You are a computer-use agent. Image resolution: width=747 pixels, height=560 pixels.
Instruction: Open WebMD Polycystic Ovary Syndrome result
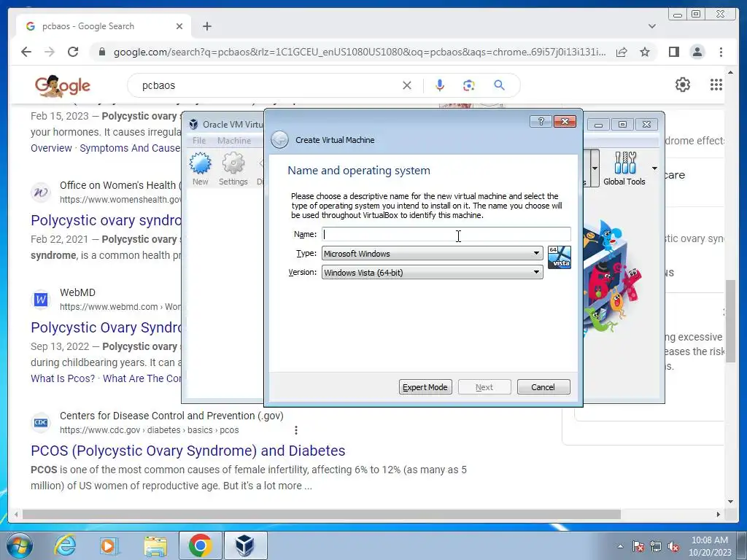(x=106, y=327)
